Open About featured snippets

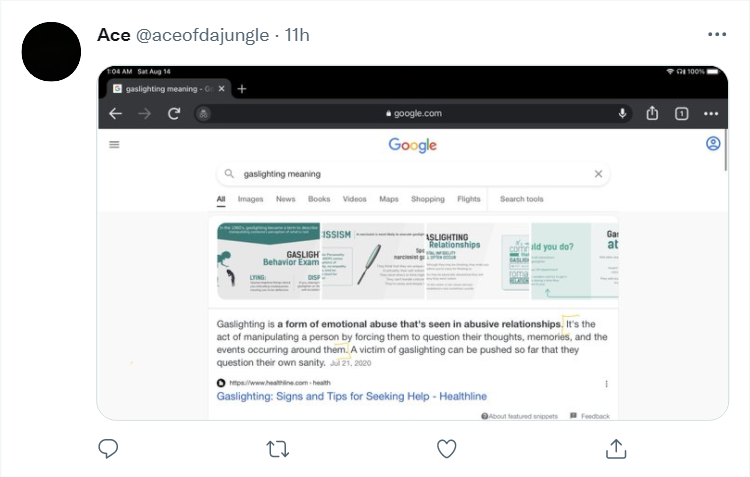pos(519,416)
